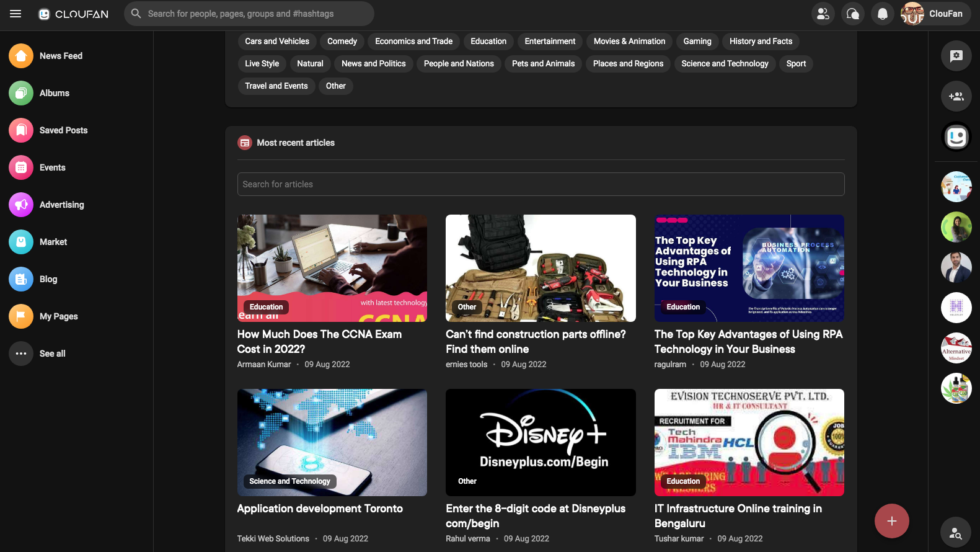Image resolution: width=980 pixels, height=552 pixels.
Task: Select the Entertainment category
Action: [x=550, y=42]
